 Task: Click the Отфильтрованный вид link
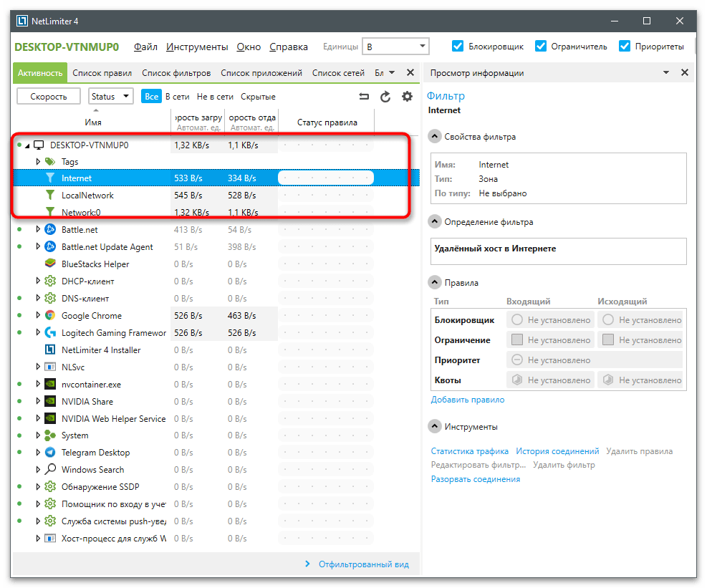(x=363, y=564)
